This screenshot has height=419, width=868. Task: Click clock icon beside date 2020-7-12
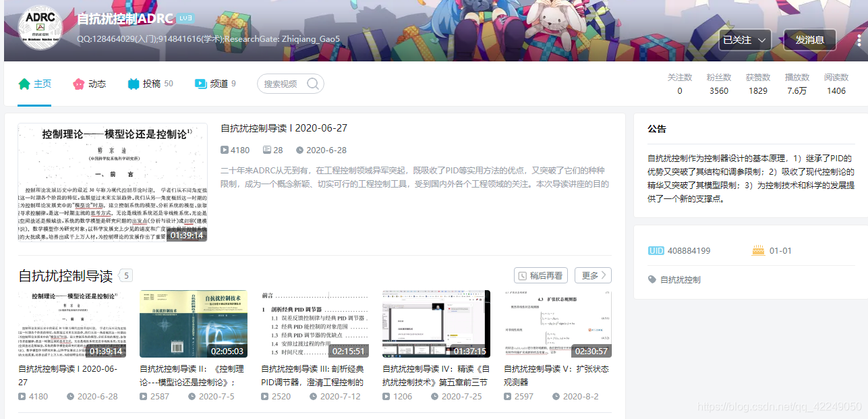point(314,397)
